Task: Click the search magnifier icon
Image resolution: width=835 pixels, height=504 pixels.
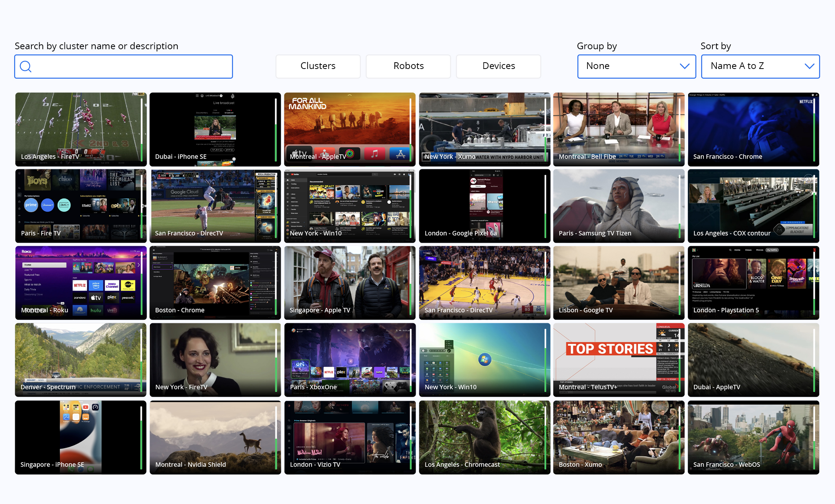Action: 25,66
